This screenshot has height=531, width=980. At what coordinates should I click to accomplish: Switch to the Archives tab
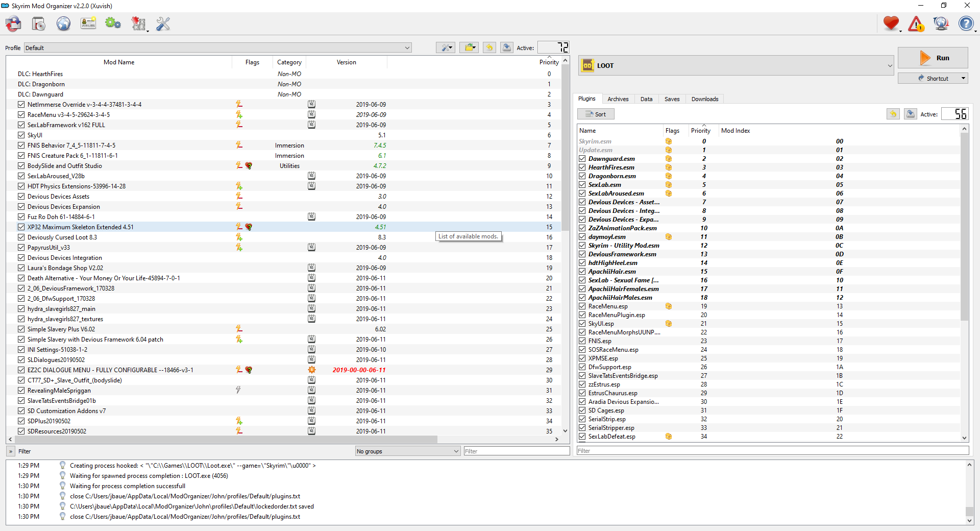click(x=618, y=99)
